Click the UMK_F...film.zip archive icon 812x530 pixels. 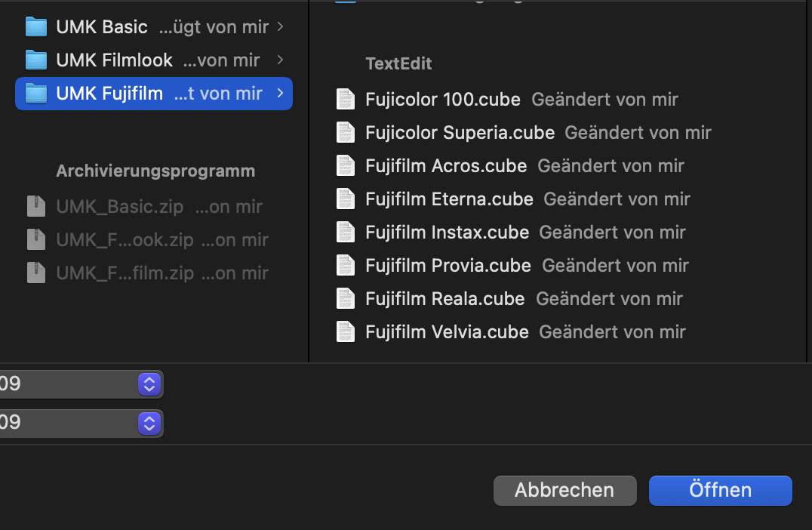[36, 273]
